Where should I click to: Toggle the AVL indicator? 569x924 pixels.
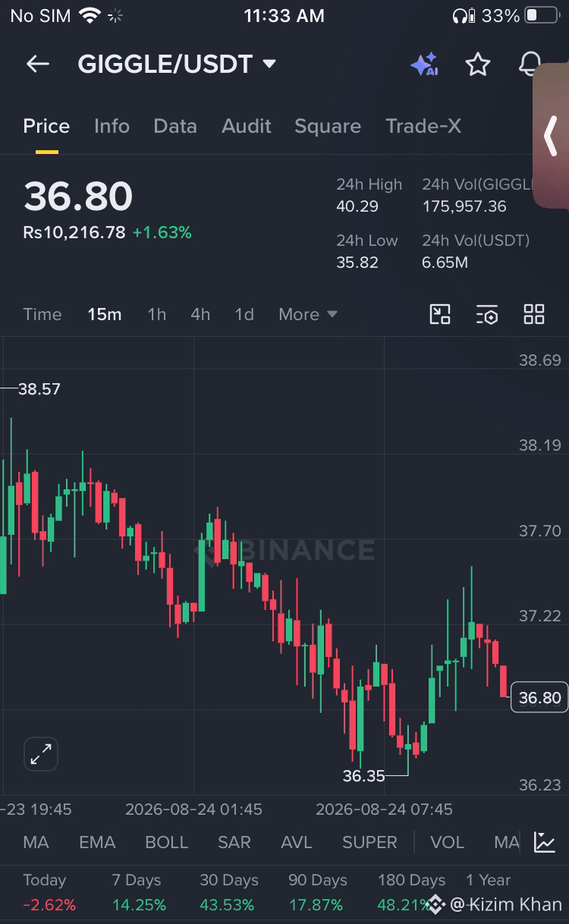[x=297, y=842]
